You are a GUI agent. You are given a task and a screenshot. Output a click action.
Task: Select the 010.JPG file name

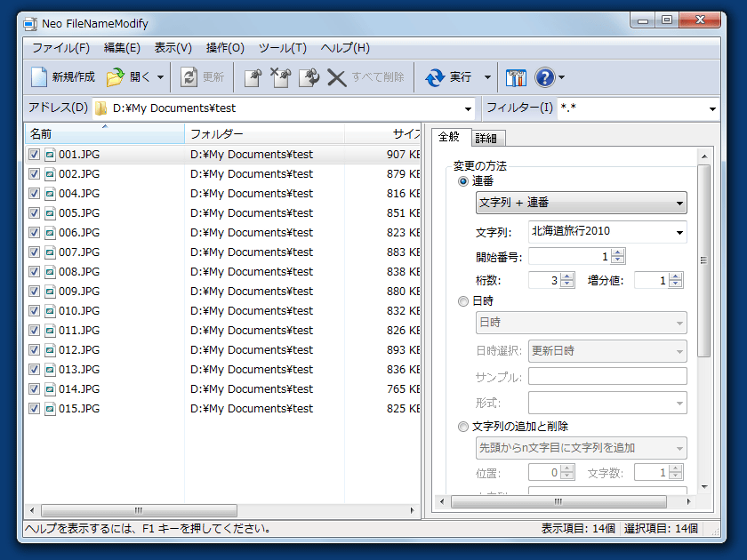(79, 310)
